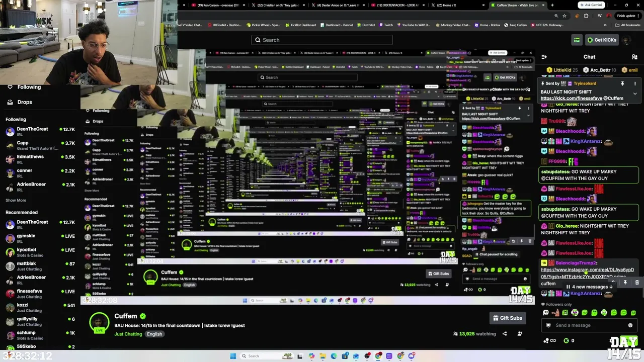Open the Picker Wheel bookmark
Image resolution: width=644 pixels, height=362 pixels.
(263, 25)
